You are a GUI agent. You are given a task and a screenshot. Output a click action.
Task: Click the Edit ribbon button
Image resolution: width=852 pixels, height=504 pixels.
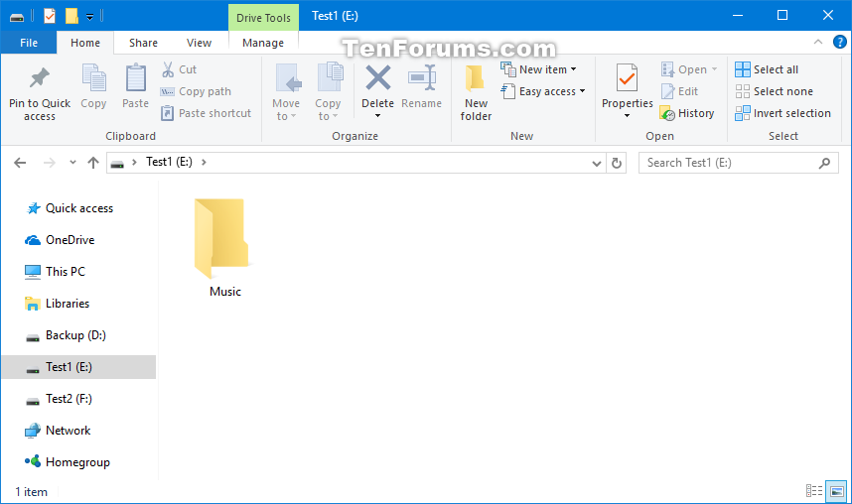pos(680,91)
